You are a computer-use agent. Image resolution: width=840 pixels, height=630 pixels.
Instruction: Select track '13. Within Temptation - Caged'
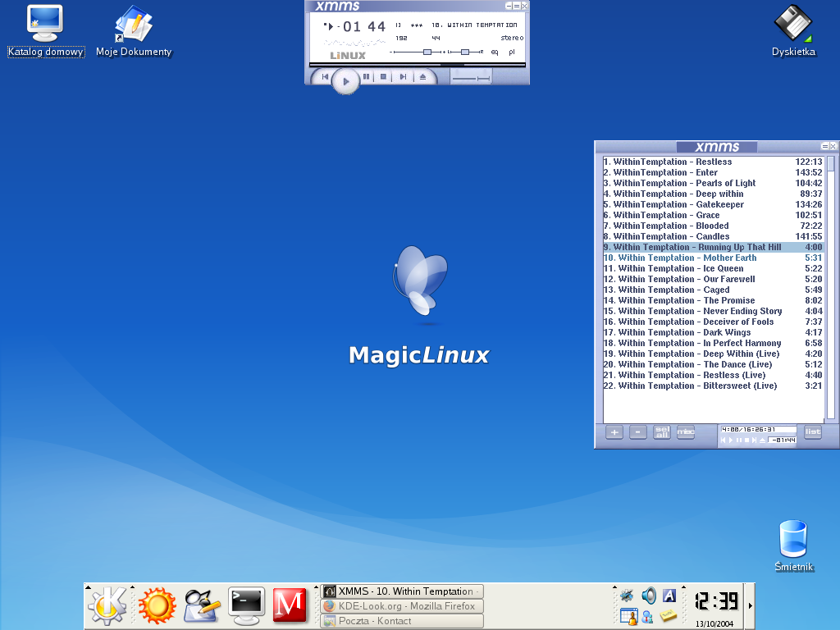[713, 290]
